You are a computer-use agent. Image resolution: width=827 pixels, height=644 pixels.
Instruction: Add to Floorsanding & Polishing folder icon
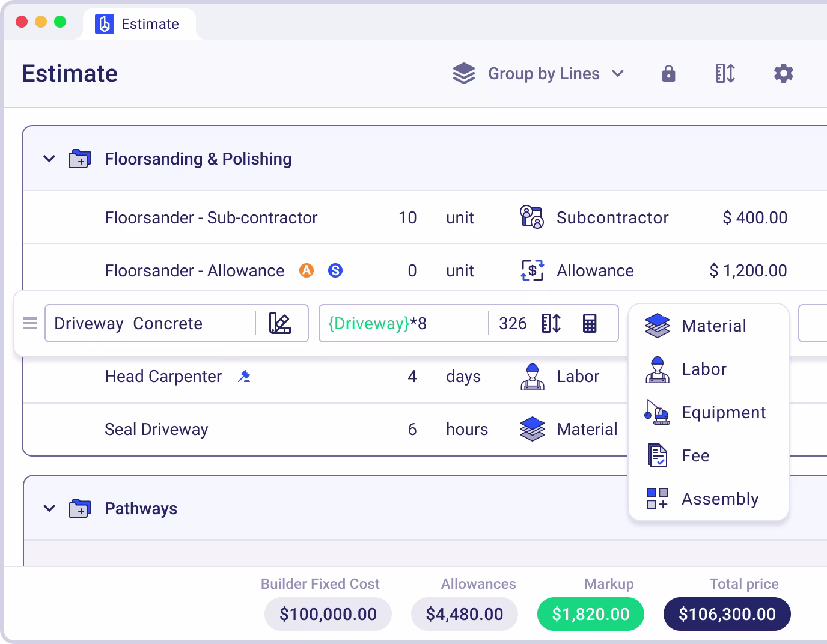click(x=80, y=159)
